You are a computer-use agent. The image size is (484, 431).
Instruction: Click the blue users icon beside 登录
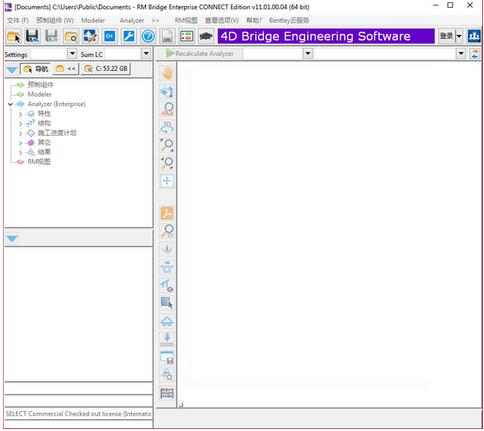[x=473, y=36]
